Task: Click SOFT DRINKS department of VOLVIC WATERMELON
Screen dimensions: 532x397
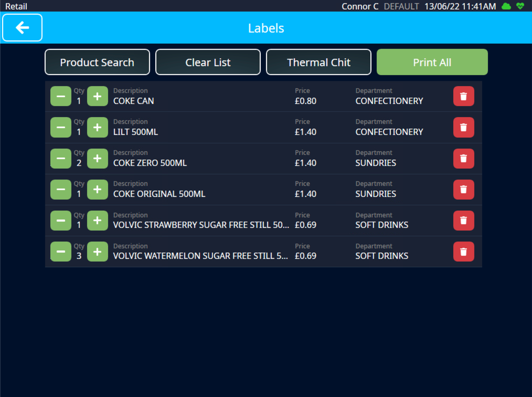Action: tap(382, 256)
